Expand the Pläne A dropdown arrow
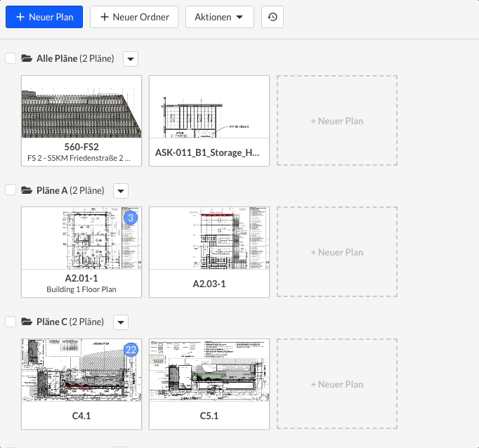The height and width of the screenshot is (448, 479). (x=121, y=191)
